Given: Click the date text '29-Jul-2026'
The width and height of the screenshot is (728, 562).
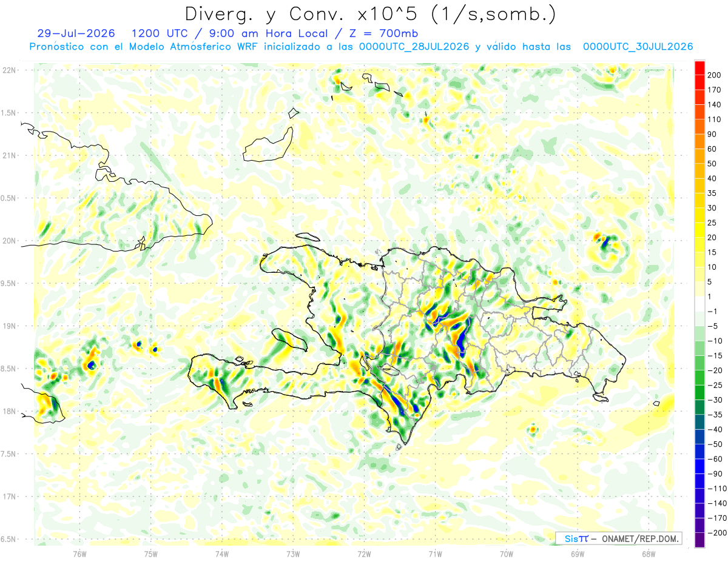Looking at the screenshot, I should (x=76, y=33).
